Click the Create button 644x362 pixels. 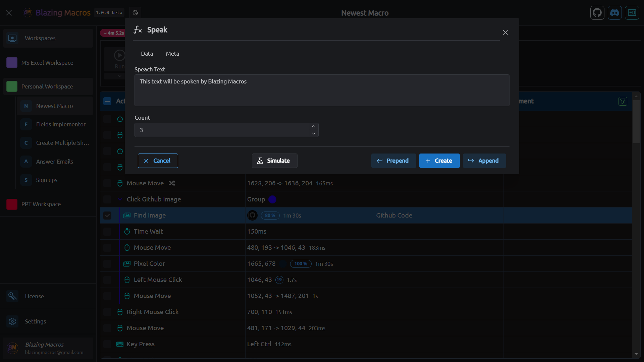(x=439, y=161)
